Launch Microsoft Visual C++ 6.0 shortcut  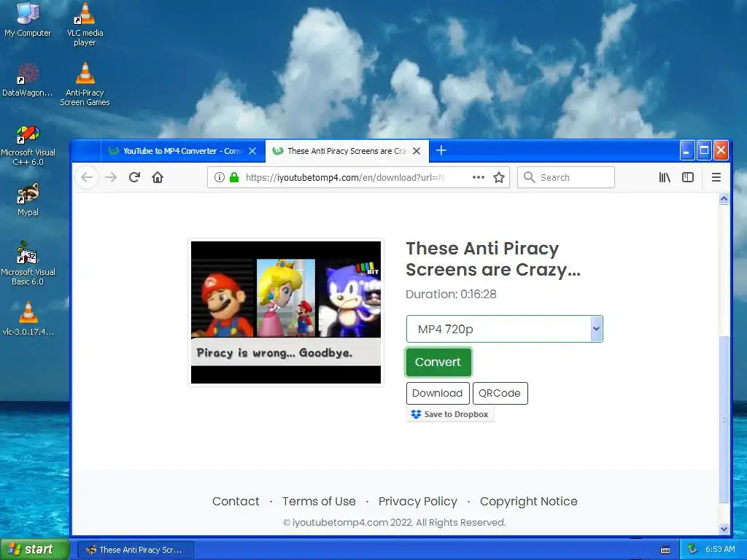[x=28, y=145]
